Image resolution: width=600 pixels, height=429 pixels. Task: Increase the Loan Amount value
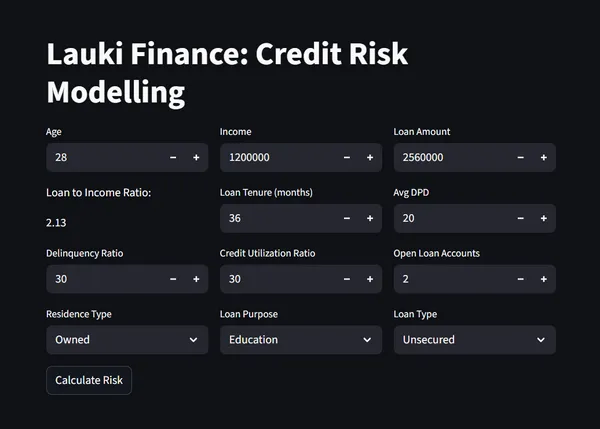pyautogui.click(x=543, y=158)
